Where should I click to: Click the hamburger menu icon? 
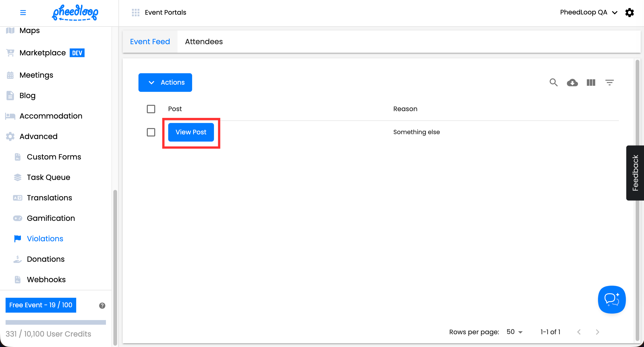pyautogui.click(x=23, y=13)
